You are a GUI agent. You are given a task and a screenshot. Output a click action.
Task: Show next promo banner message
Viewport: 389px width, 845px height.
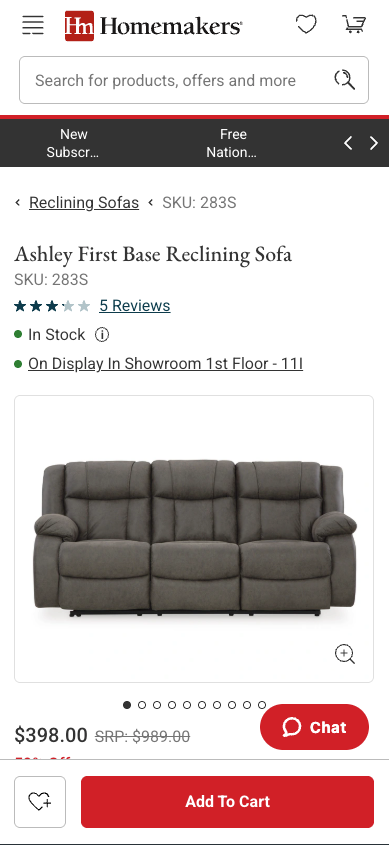click(x=374, y=143)
